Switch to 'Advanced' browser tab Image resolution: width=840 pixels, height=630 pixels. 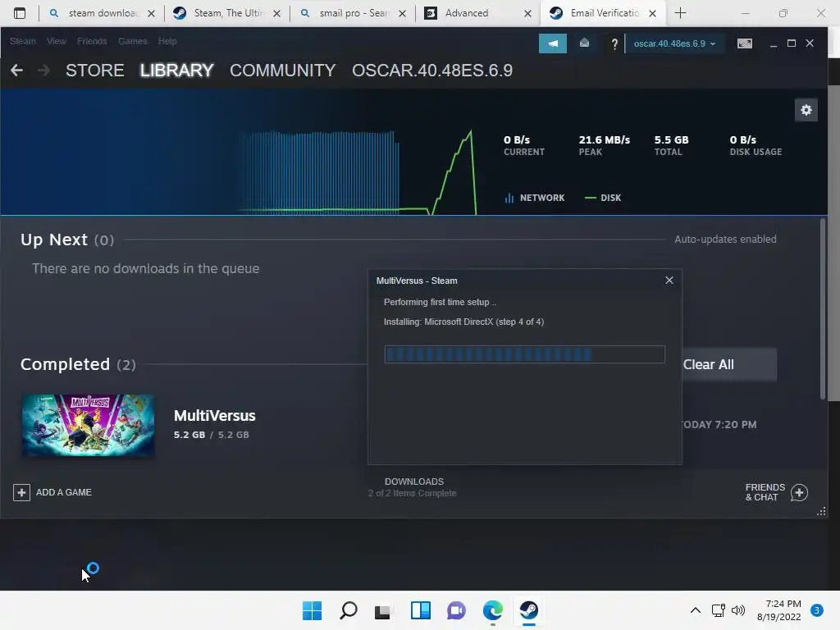[477, 13]
